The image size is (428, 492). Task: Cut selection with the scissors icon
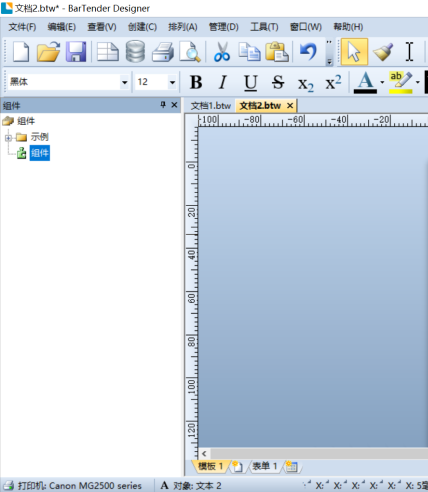point(222,52)
